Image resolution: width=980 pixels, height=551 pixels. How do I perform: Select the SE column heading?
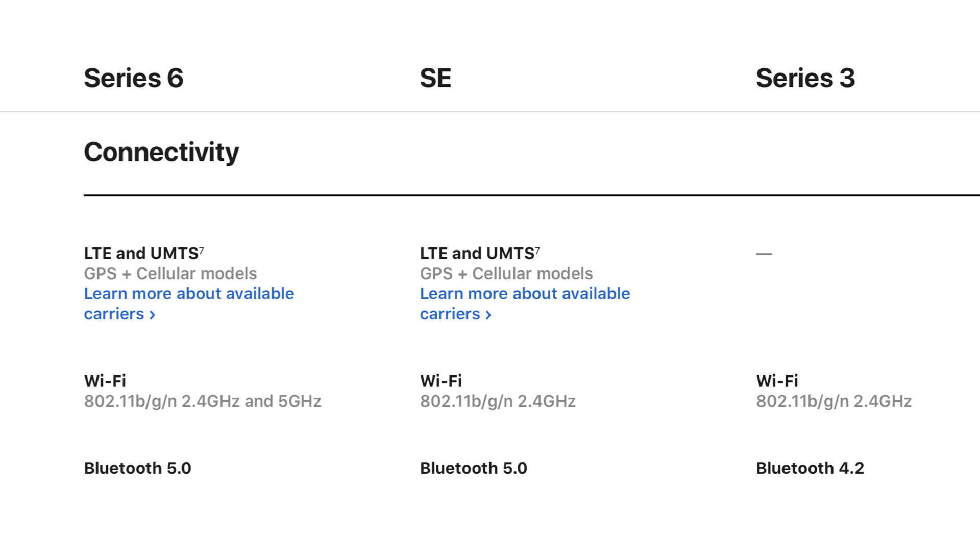click(435, 78)
